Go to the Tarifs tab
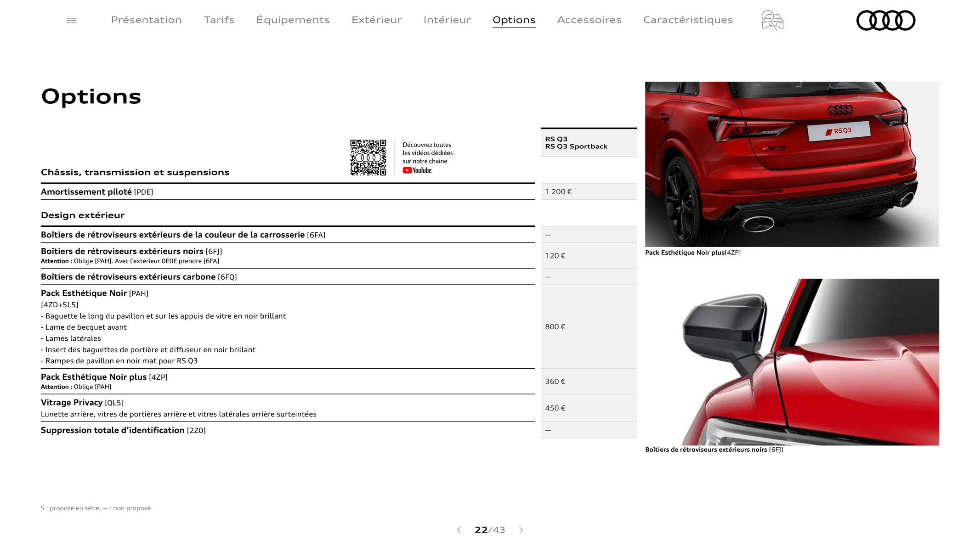This screenshot has height=551, width=980. (219, 20)
